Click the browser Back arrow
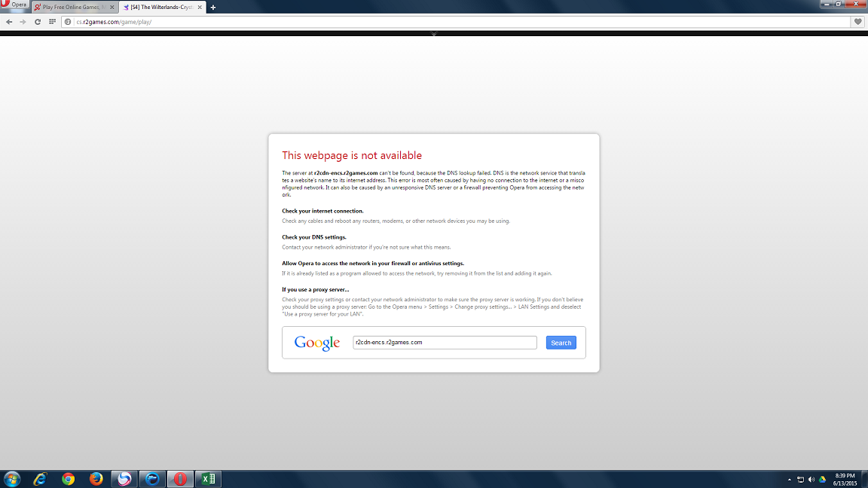 [x=9, y=22]
